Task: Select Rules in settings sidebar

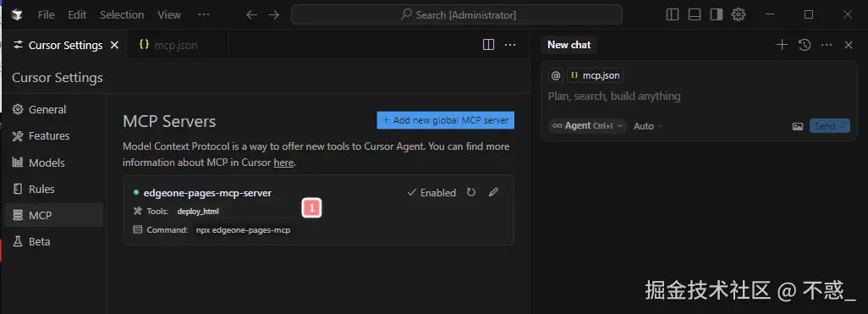Action: tap(53, 189)
